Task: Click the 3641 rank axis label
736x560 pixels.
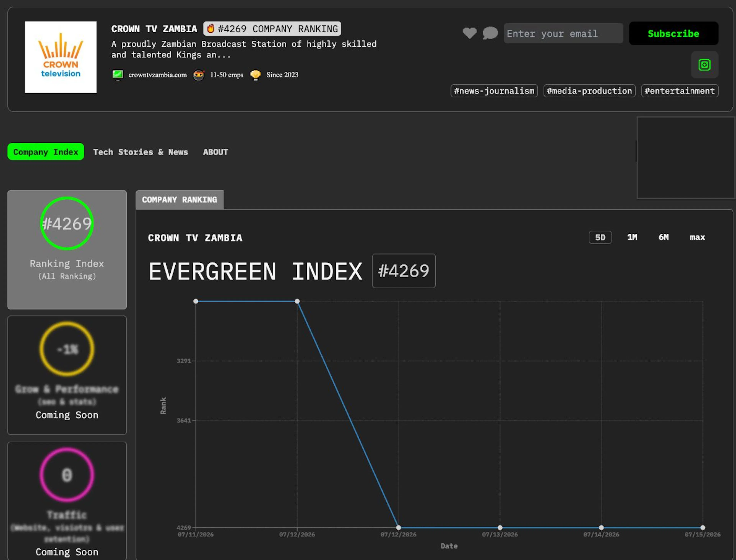Action: (x=184, y=421)
